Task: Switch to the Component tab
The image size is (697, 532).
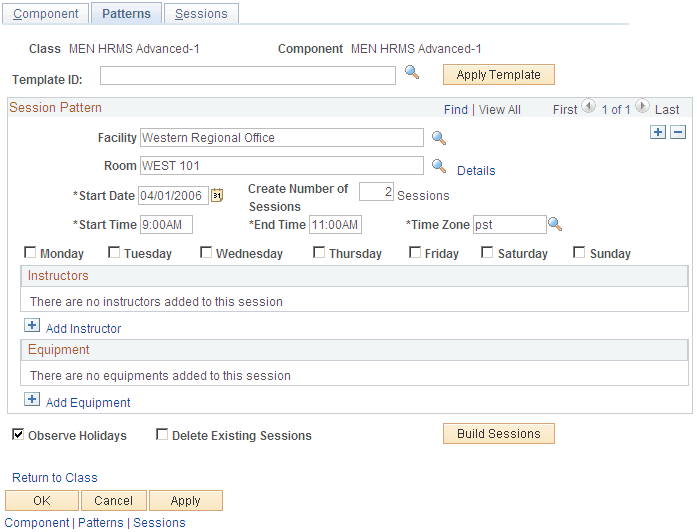Action: pyautogui.click(x=45, y=13)
